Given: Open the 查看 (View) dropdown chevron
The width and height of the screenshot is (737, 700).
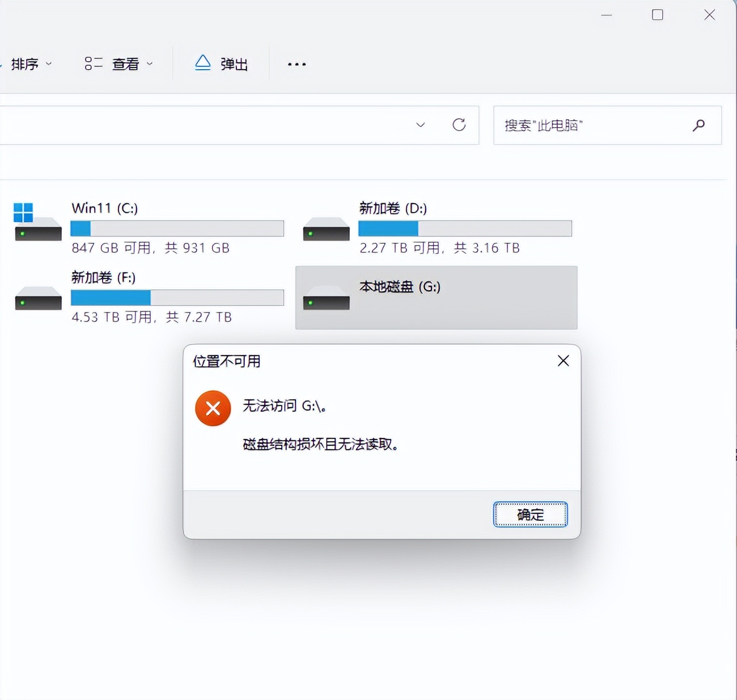Looking at the screenshot, I should (x=150, y=64).
